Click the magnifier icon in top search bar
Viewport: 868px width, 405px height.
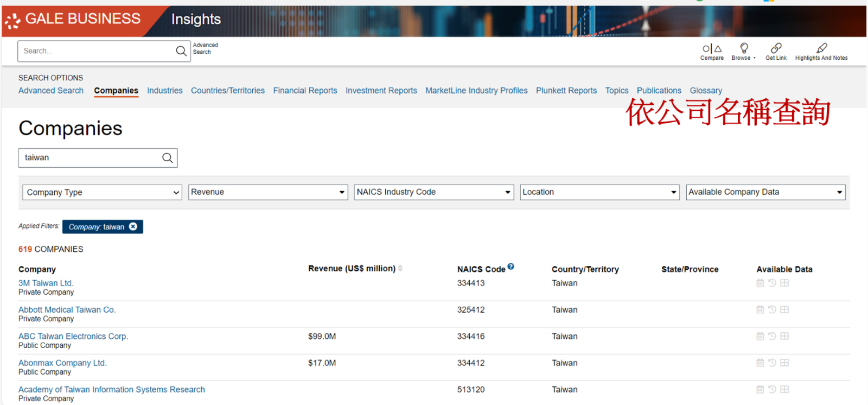181,51
